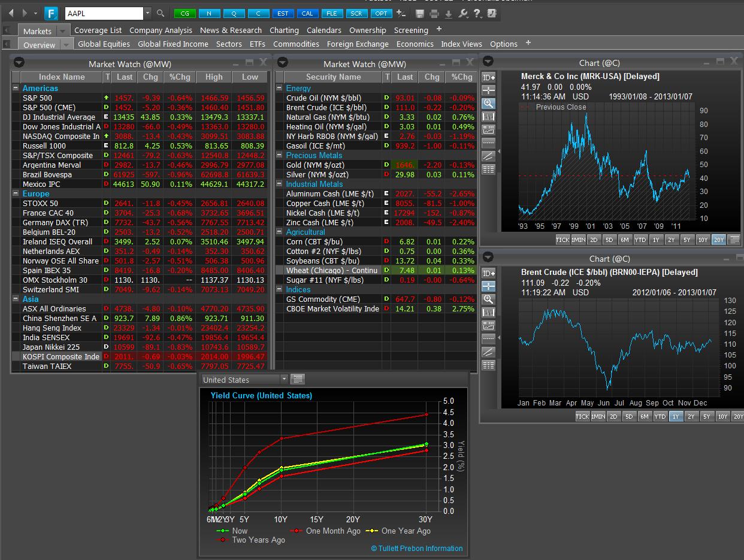This screenshot has height=560, width=744.
Task: Click the FactSet logo icon
Action: pyautogui.click(x=53, y=13)
